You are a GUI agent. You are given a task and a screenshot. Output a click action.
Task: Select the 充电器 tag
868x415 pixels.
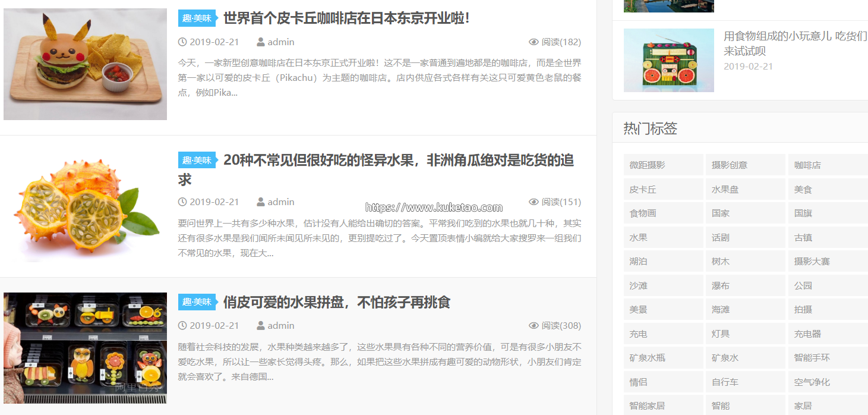point(828,334)
